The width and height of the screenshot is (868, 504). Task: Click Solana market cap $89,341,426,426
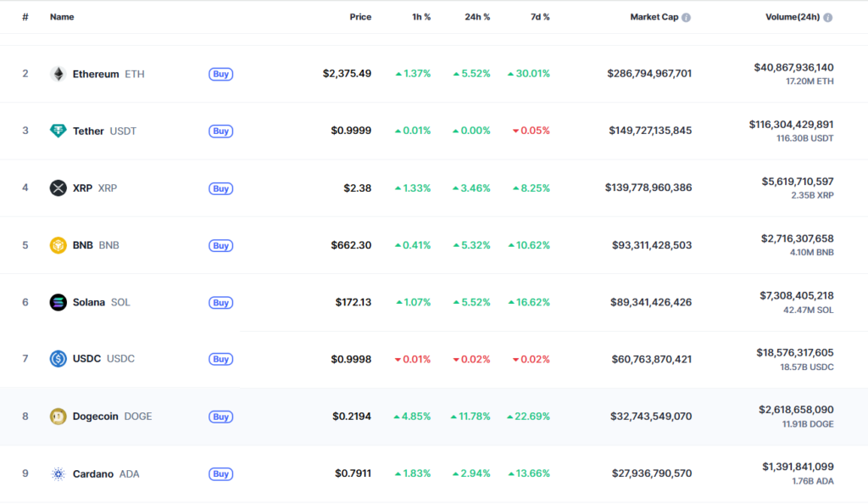click(x=651, y=302)
